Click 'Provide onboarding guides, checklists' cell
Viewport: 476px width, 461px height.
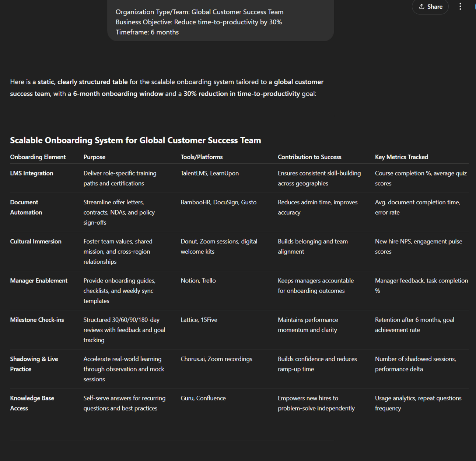pyautogui.click(x=119, y=291)
